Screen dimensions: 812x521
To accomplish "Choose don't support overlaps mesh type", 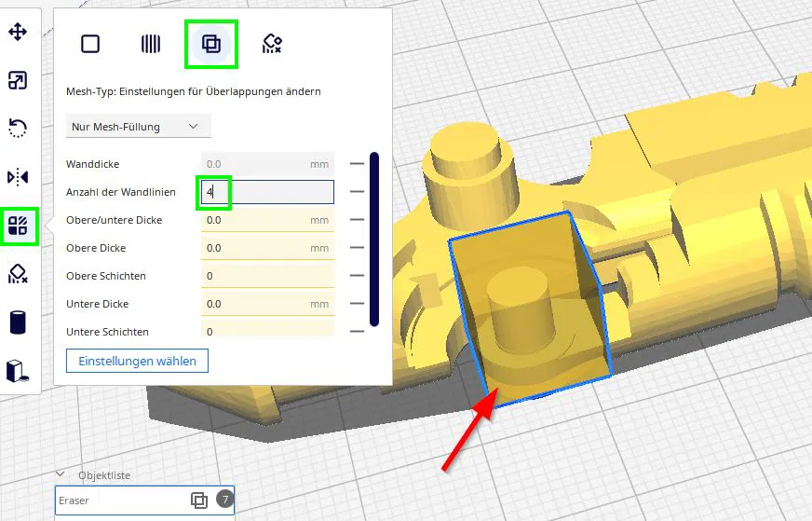I will (x=272, y=44).
